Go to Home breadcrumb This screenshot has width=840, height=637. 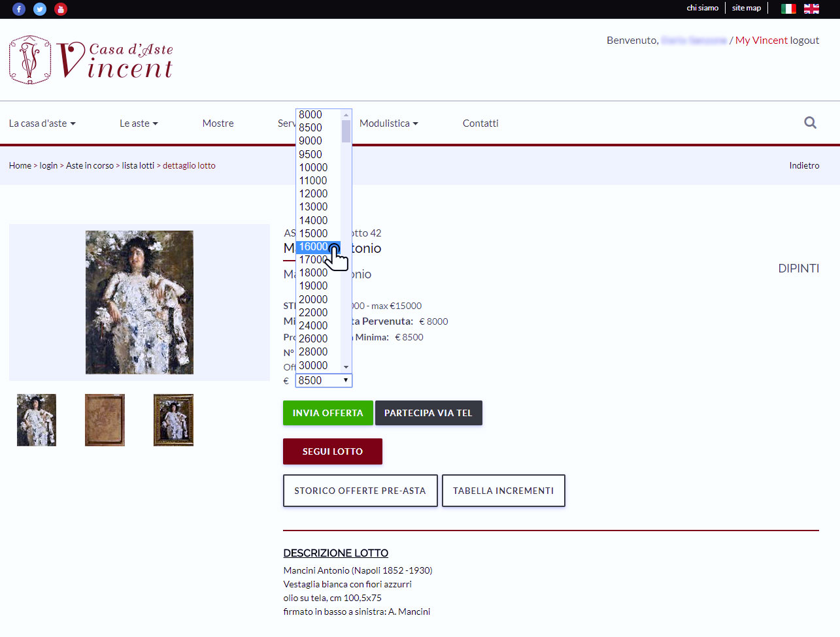pos(20,165)
